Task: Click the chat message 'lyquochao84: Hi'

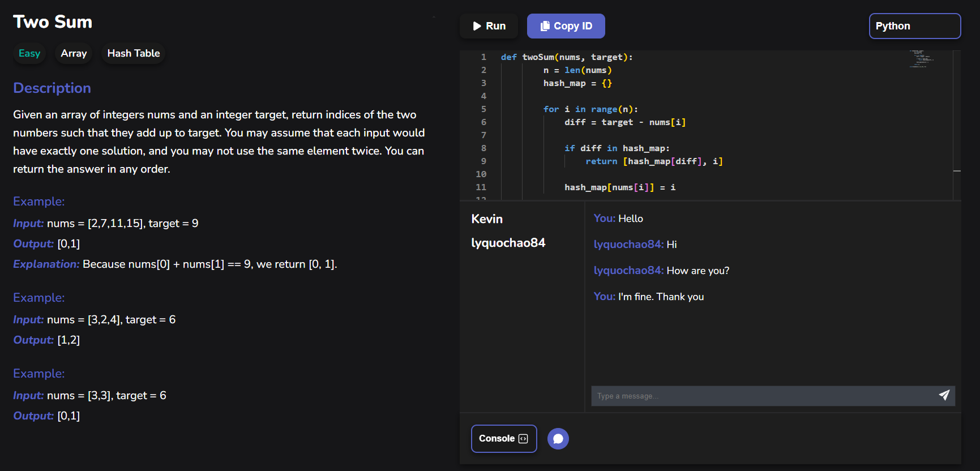Action: pyautogui.click(x=635, y=245)
